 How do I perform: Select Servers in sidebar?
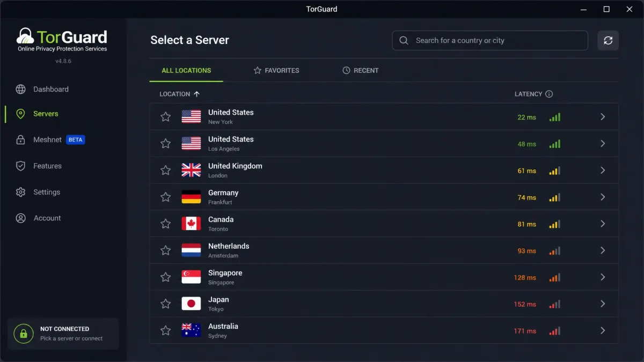pos(37,114)
